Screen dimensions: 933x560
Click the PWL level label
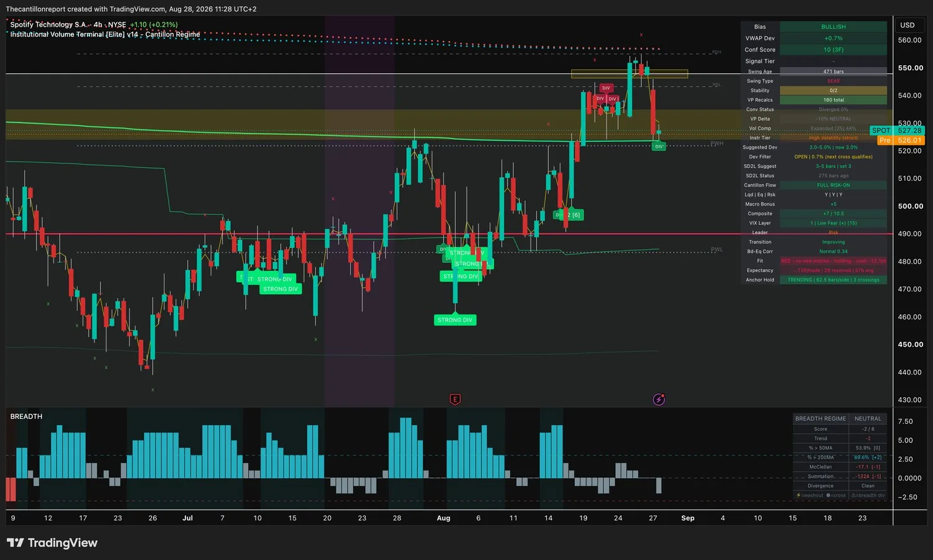click(717, 250)
